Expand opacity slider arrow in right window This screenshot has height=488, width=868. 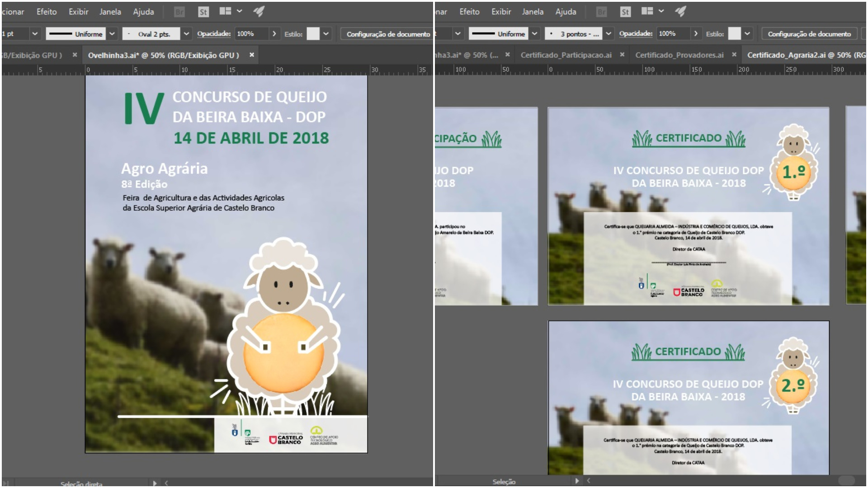(696, 34)
